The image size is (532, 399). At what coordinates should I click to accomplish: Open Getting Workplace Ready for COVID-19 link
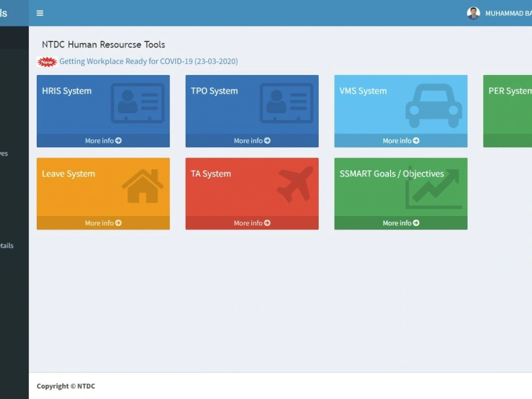point(148,61)
